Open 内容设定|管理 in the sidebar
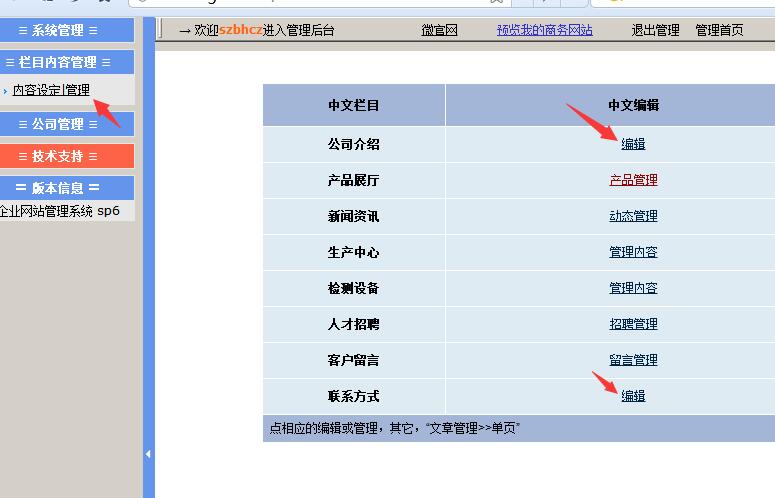 (x=51, y=90)
